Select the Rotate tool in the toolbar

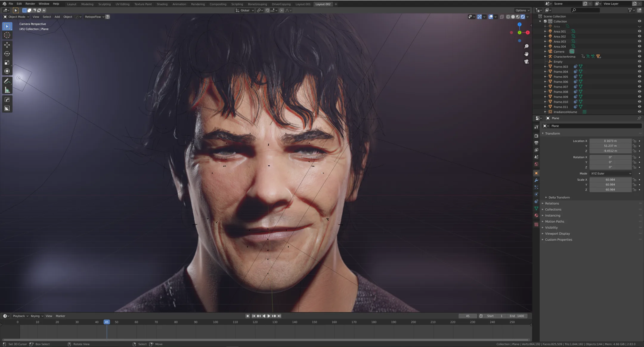(x=7, y=54)
